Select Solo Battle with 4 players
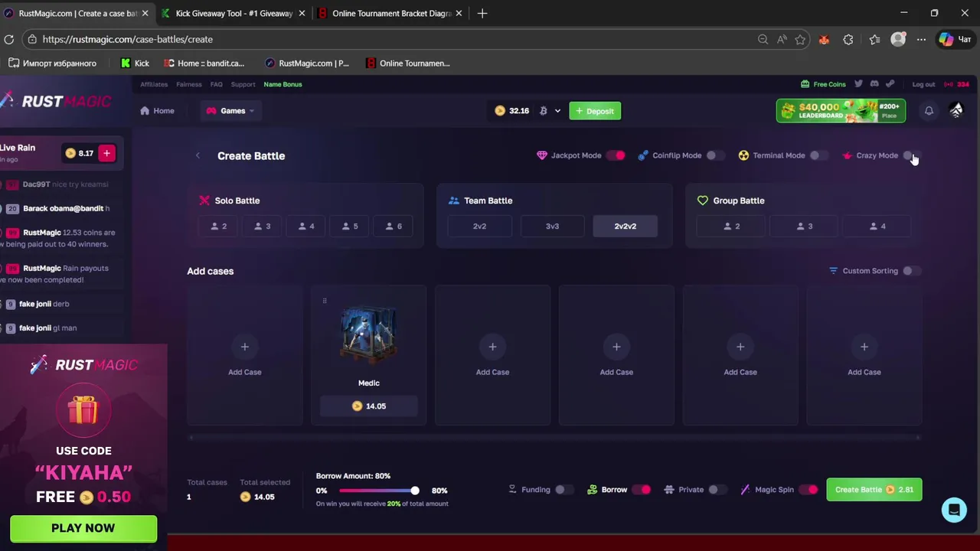Screen dimensions: 980x551 (x=306, y=227)
